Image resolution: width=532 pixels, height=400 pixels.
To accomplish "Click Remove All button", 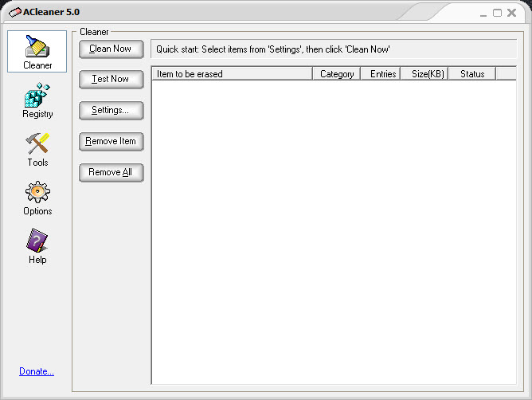I will click(111, 172).
